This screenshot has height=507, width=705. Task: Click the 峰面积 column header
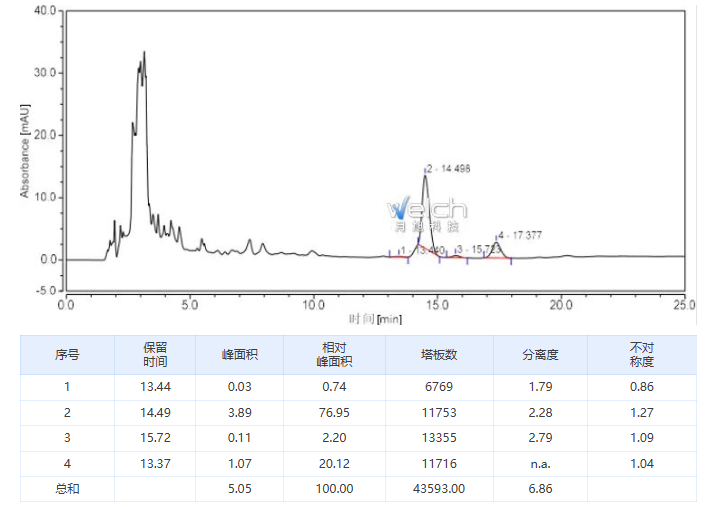(240, 354)
